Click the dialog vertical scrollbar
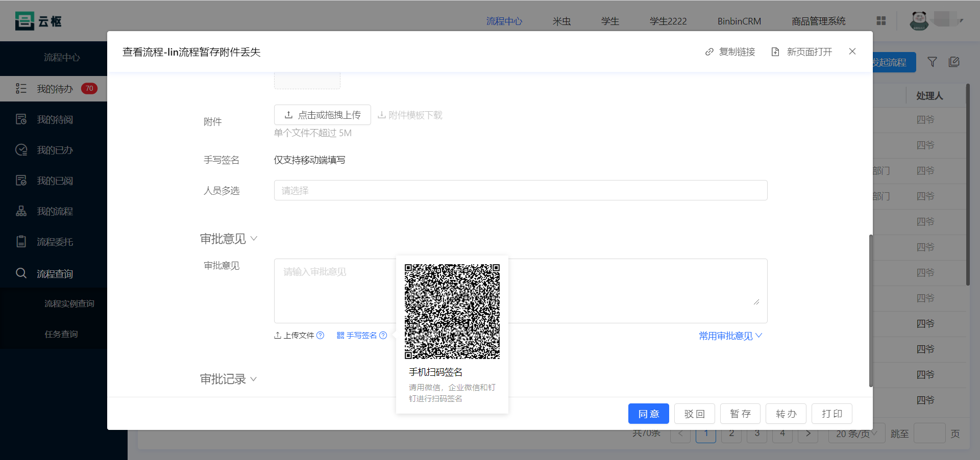This screenshot has height=460, width=980. click(x=871, y=311)
